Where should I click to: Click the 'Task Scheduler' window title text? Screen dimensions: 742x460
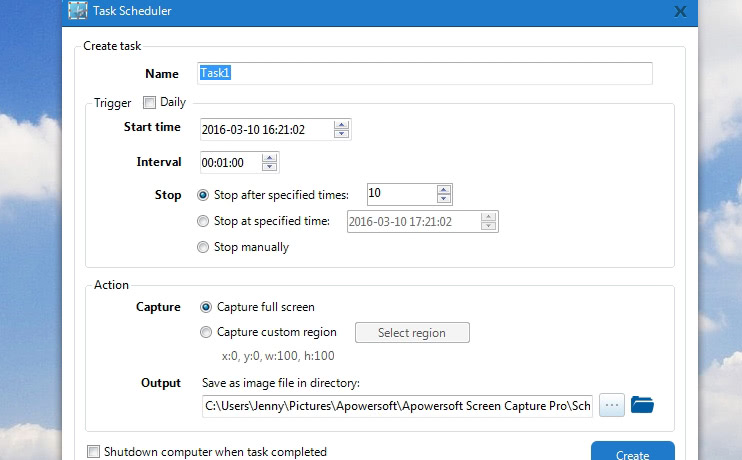click(132, 11)
